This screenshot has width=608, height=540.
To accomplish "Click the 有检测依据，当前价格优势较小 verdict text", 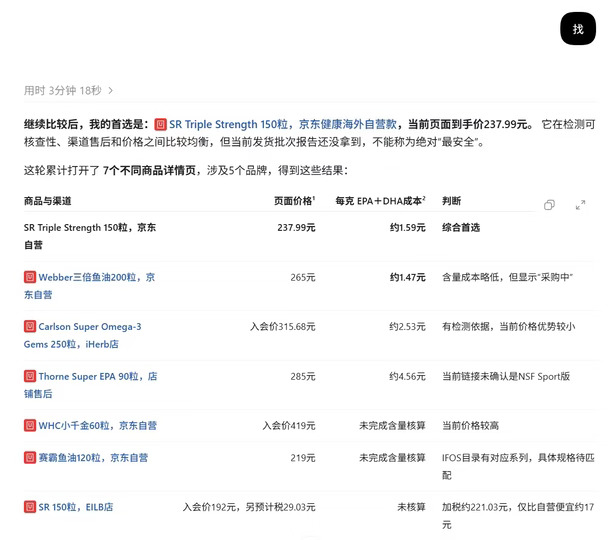I will (x=508, y=327).
